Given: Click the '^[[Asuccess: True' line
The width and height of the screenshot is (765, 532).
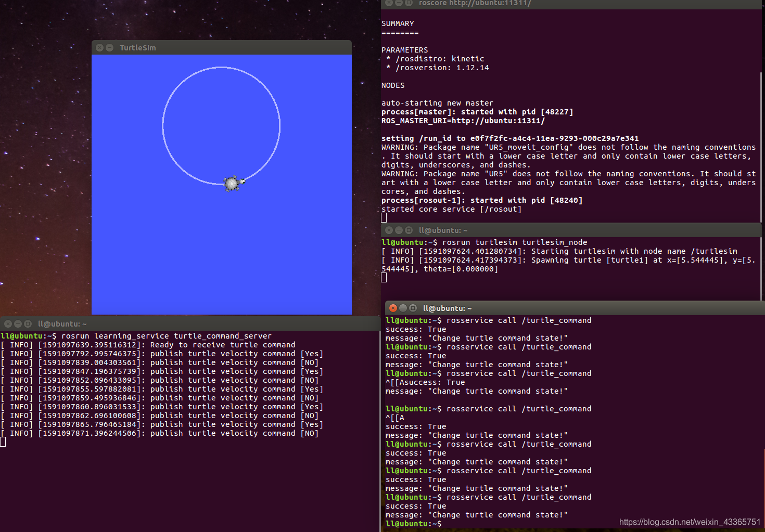Looking at the screenshot, I should pos(425,382).
